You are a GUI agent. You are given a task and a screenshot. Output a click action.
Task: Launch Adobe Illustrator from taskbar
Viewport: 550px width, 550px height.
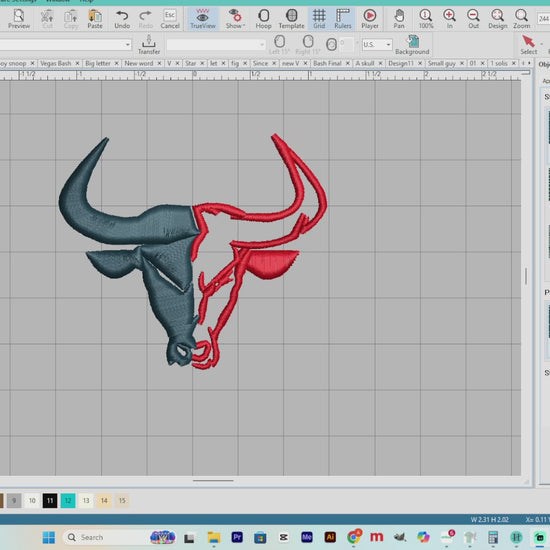(330, 537)
